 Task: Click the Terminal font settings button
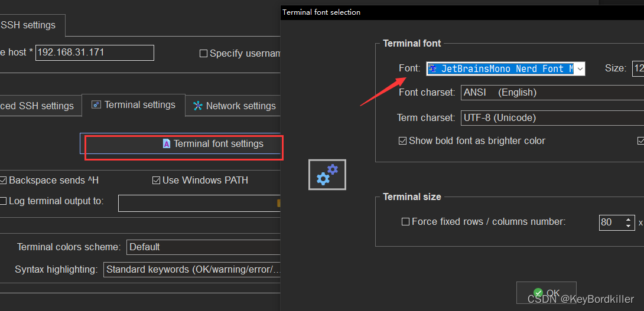181,143
